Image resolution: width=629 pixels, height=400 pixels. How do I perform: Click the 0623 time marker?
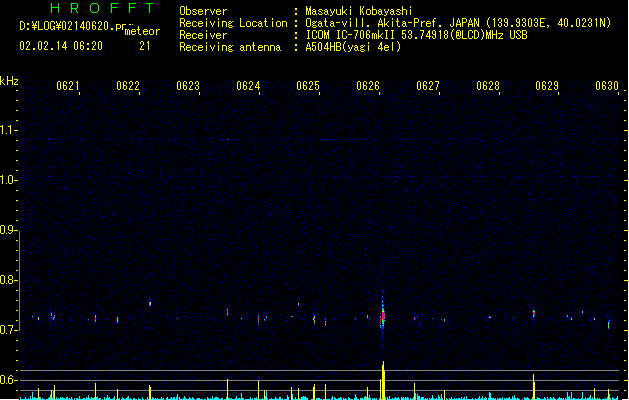click(188, 86)
